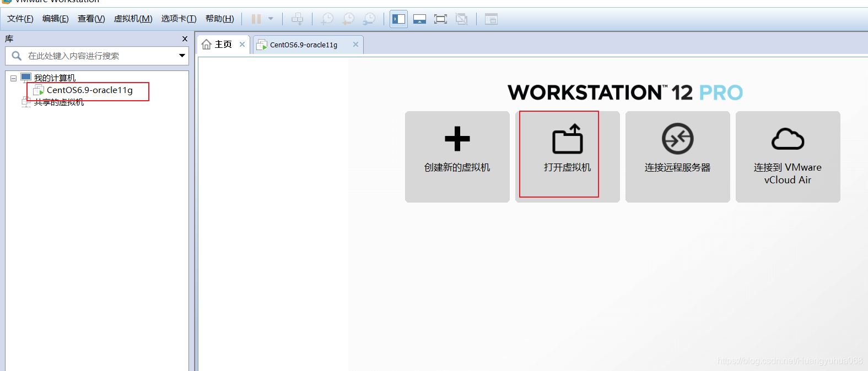868x371 pixels.
Task: Toggle the library sidebar view button
Action: (398, 19)
